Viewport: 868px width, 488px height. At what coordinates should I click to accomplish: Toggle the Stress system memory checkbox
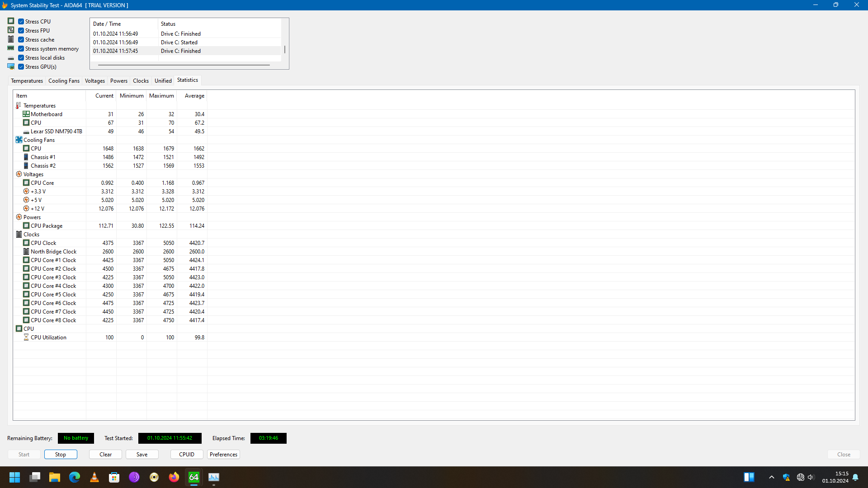(x=21, y=49)
